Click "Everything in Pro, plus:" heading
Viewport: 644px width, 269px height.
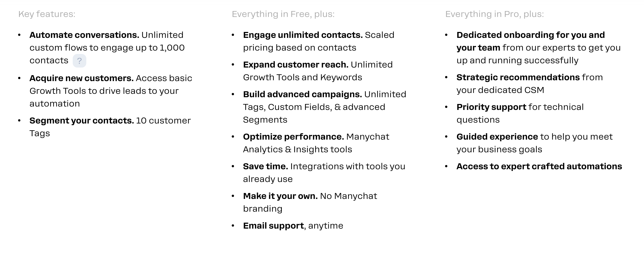[495, 14]
